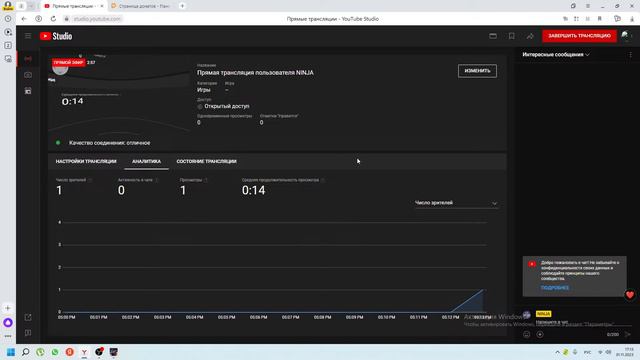Open Windows Start menu
The width and height of the screenshot is (640, 360).
tap(11, 352)
